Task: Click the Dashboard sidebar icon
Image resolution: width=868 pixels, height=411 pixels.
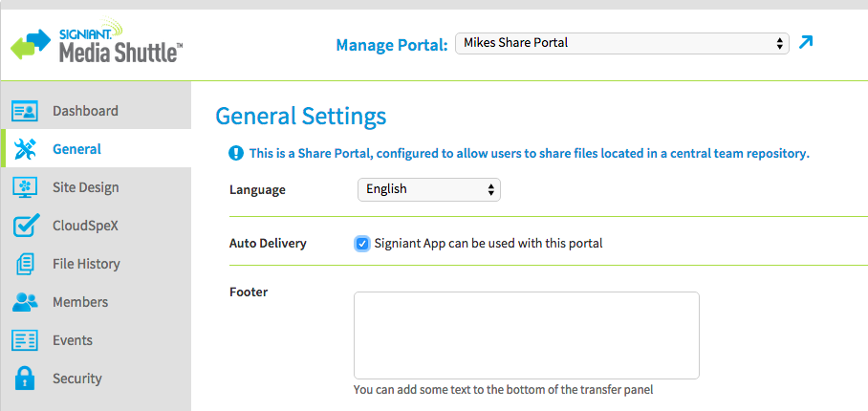Action: pyautogui.click(x=24, y=111)
